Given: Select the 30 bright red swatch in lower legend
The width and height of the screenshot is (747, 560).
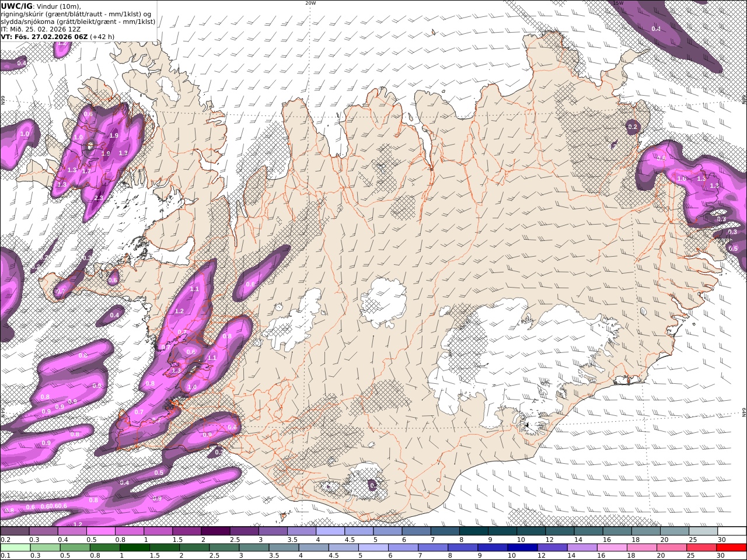Looking at the screenshot, I should pyautogui.click(x=732, y=548).
